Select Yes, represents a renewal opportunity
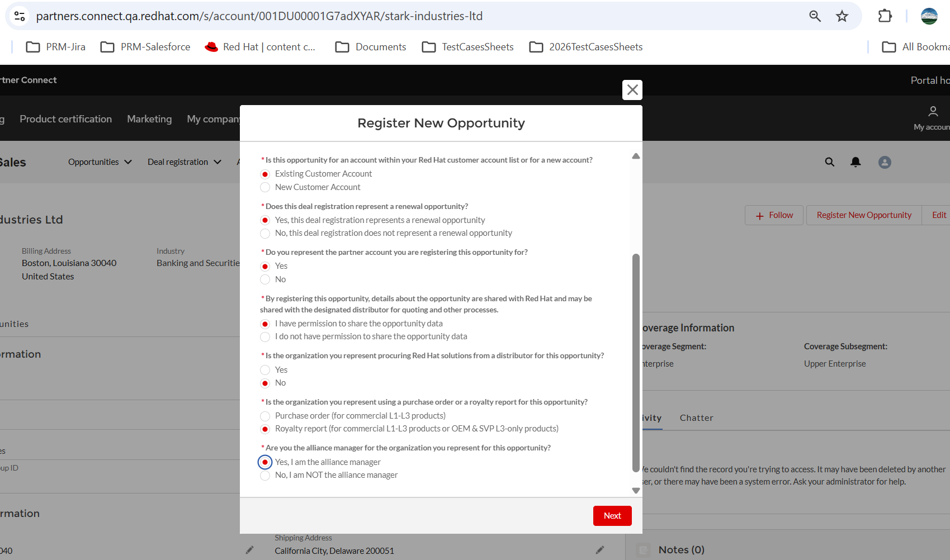 265,220
